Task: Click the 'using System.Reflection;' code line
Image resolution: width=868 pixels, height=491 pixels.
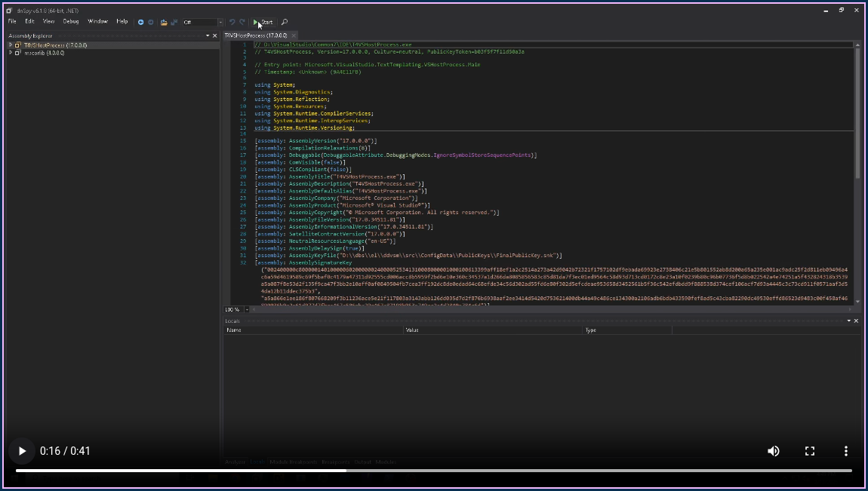Action: pos(292,100)
